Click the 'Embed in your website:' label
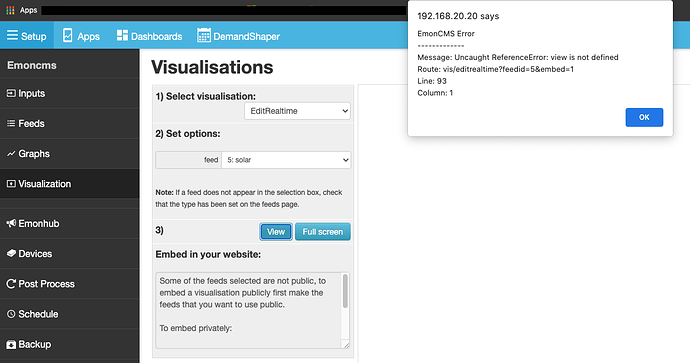The height and width of the screenshot is (363, 690). pyautogui.click(x=208, y=254)
